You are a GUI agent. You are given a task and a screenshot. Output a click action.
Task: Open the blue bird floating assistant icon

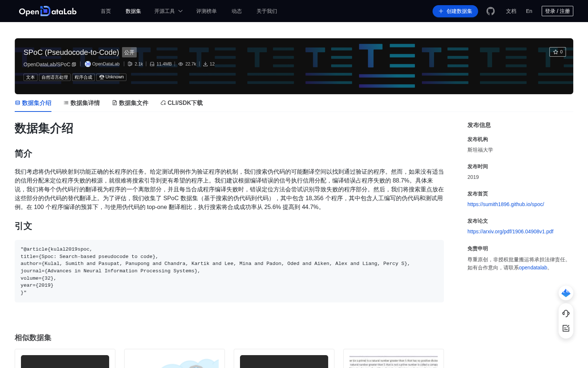pos(566,293)
